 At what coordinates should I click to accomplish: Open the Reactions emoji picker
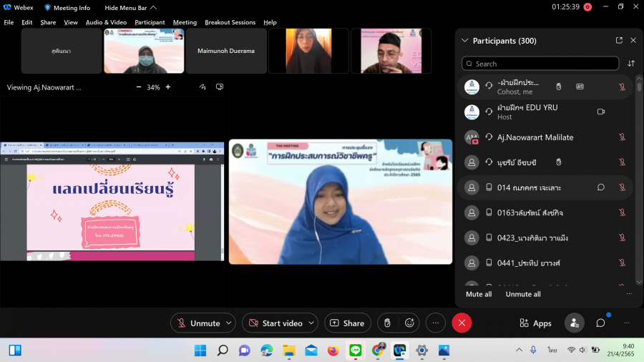coord(411,323)
